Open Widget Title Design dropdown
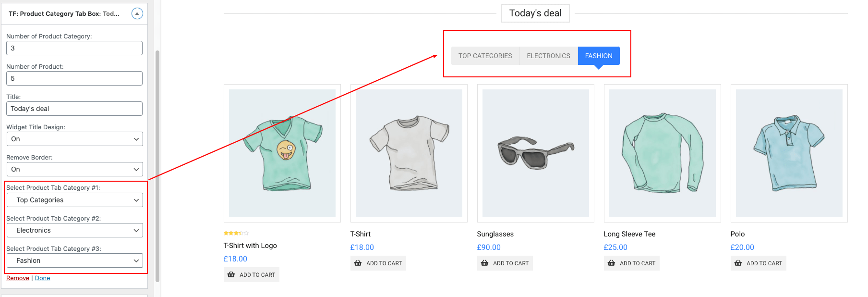This screenshot has height=297, width=868. pos(74,139)
